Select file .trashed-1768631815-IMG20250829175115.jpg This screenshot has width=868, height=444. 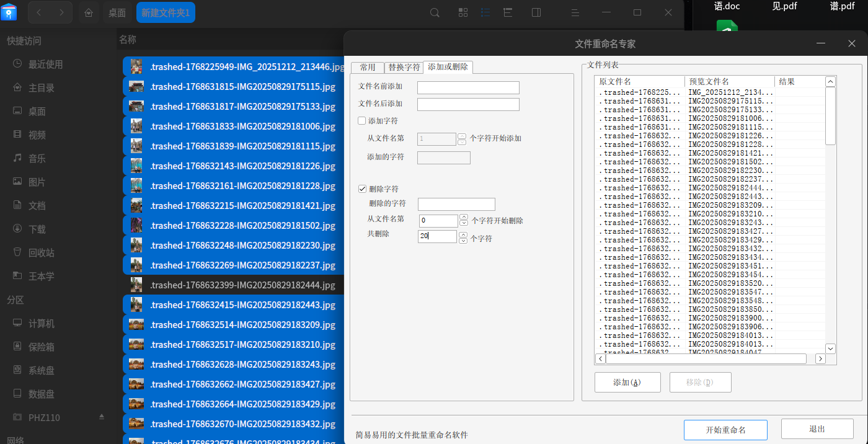234,87
